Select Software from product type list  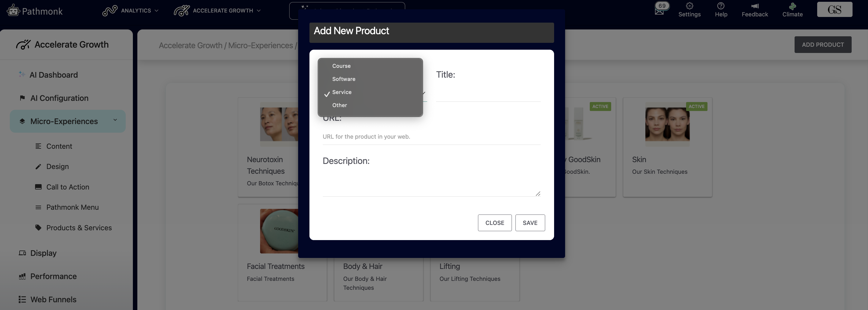click(x=370, y=79)
